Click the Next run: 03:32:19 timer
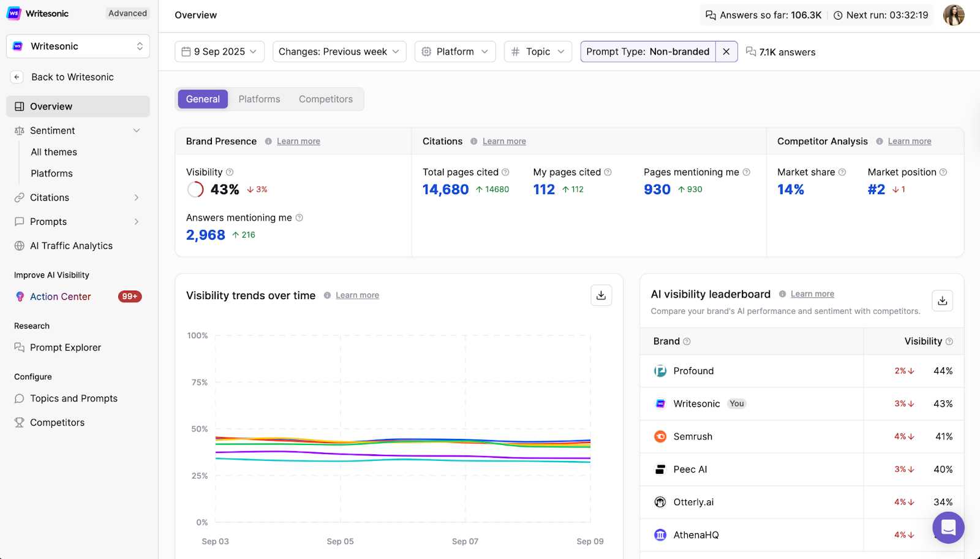 pos(881,15)
